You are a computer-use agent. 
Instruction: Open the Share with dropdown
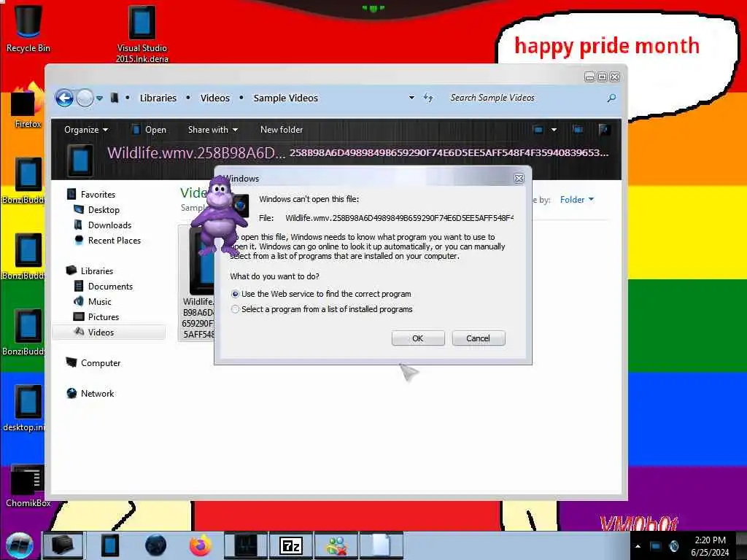212,130
